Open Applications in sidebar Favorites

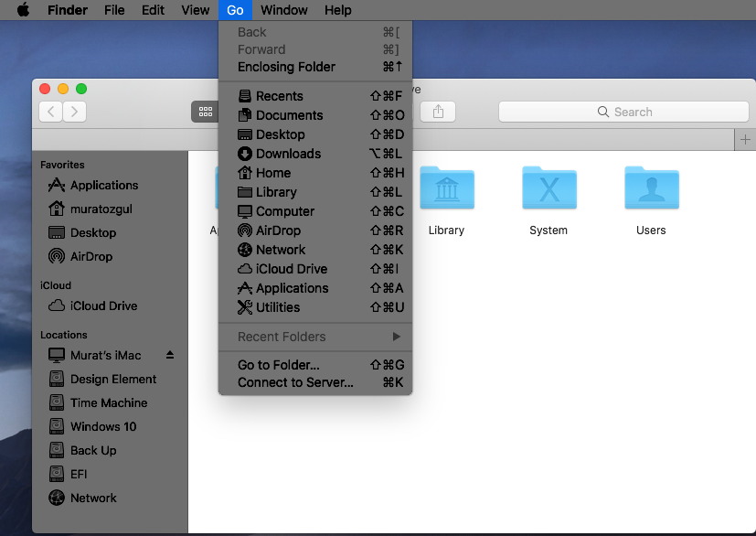point(110,186)
